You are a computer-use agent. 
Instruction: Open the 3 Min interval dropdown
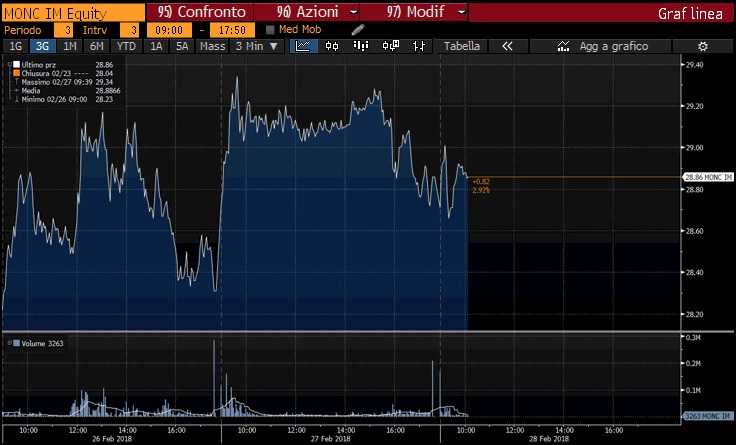[257, 46]
